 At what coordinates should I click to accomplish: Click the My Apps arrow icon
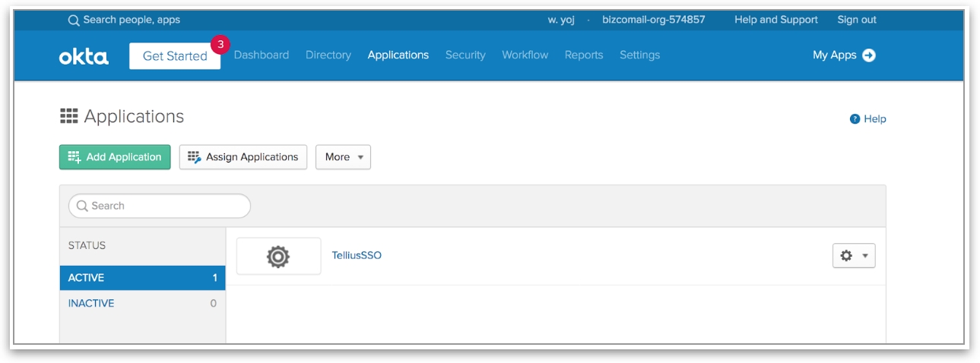869,55
